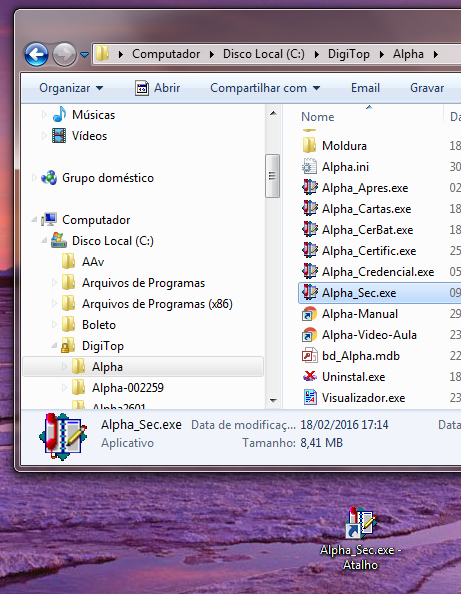Select the Alpha_Sec.exe - Atalho desktop shortcut
Viewport: 461px width, 594px height.
360,539
